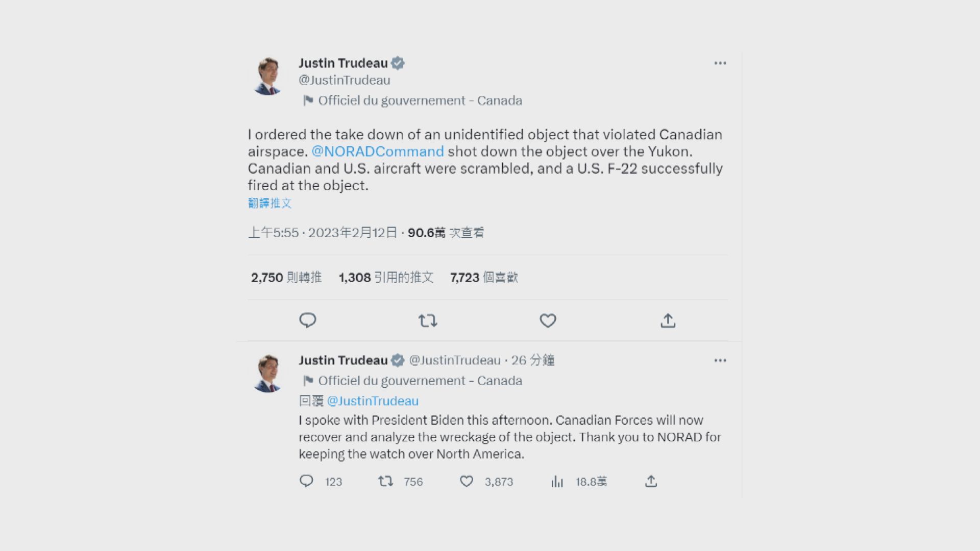Reply to the President Biden tweet
Screen dimensions: 980x551
click(306, 481)
